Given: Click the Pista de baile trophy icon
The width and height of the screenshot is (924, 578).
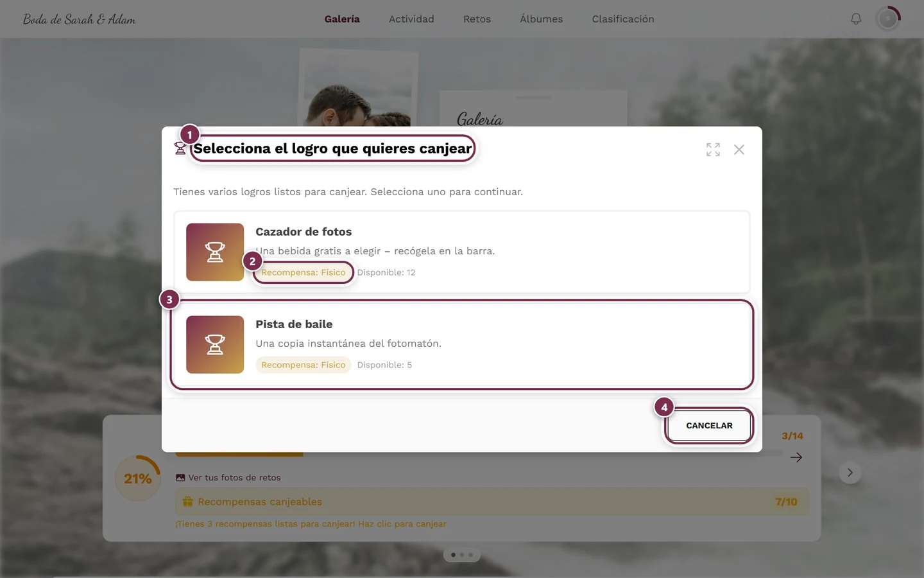Looking at the screenshot, I should 215,345.
